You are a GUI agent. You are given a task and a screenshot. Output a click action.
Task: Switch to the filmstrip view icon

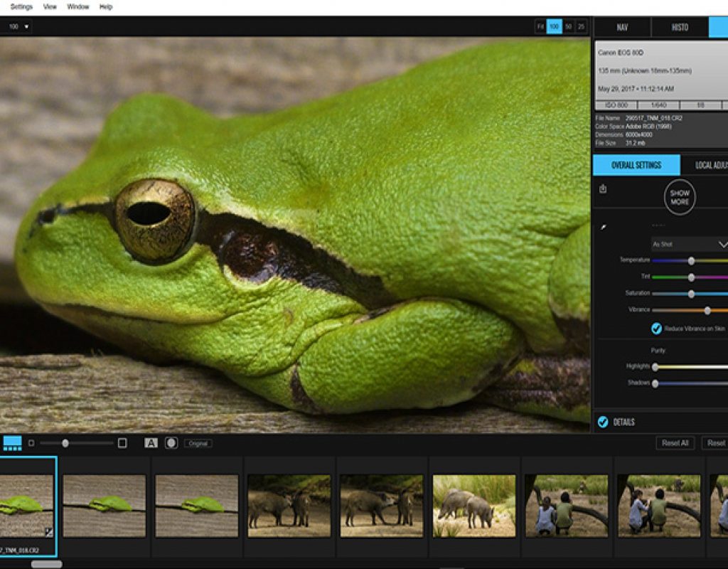13,443
